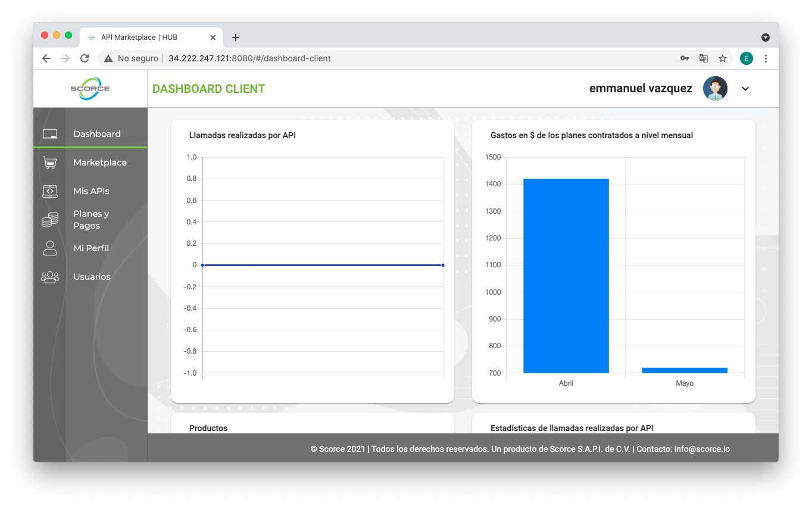The image size is (812, 506).
Task: Click the footer copyright text
Action: [520, 449]
